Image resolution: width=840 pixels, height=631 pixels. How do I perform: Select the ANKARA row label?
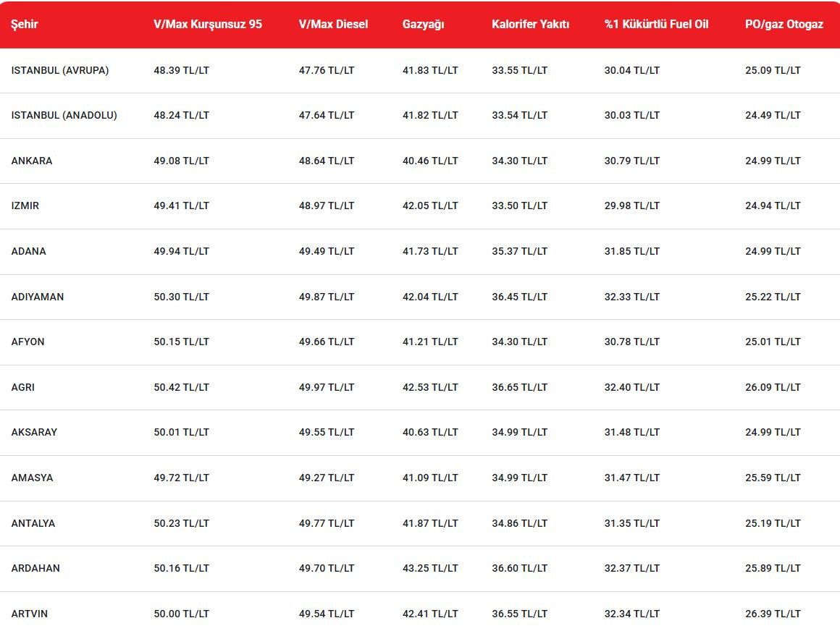[x=32, y=161]
